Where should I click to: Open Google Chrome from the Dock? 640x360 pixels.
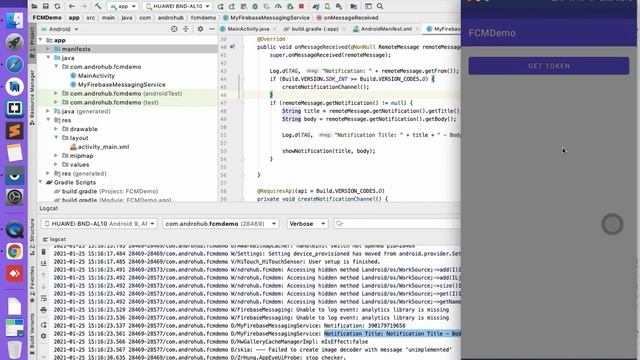coord(14,251)
